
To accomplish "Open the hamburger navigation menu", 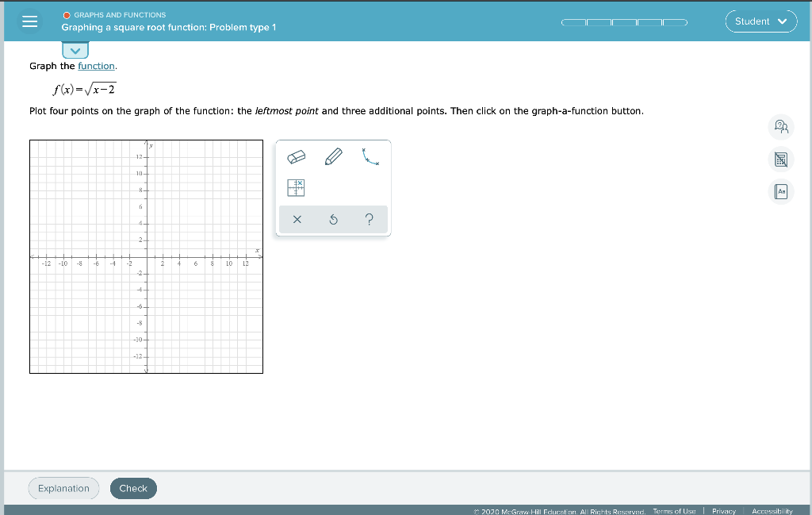I will (x=30, y=21).
